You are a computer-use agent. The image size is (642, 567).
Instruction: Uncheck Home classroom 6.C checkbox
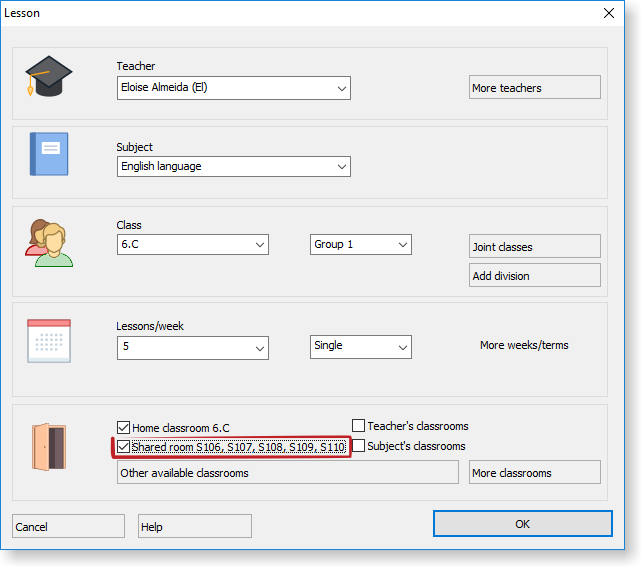point(124,427)
